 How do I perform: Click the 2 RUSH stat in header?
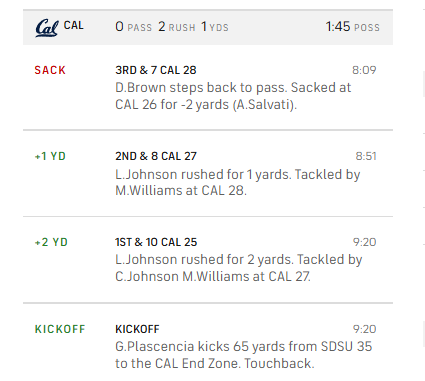pos(177,27)
